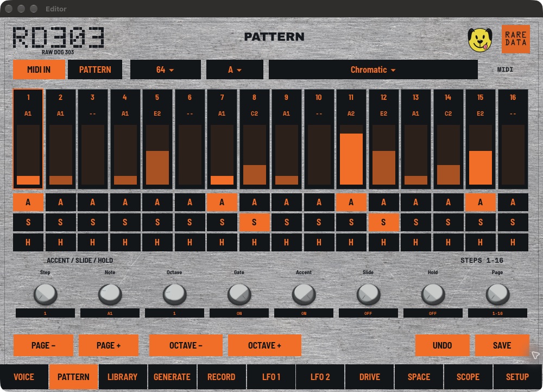Screen dimensions: 543x392
Task: Save the pattern with SAVE
Action: tap(502, 345)
